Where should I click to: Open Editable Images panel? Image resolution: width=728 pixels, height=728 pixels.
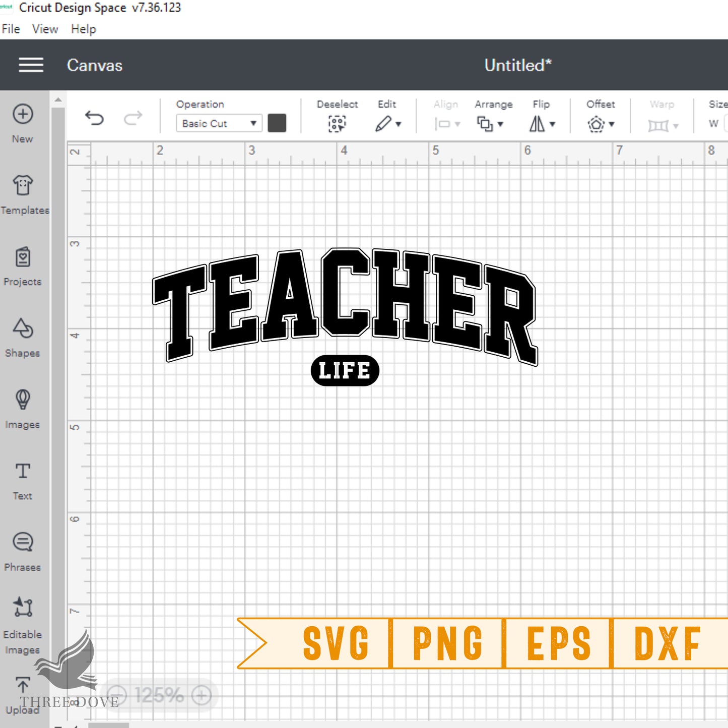(23, 626)
